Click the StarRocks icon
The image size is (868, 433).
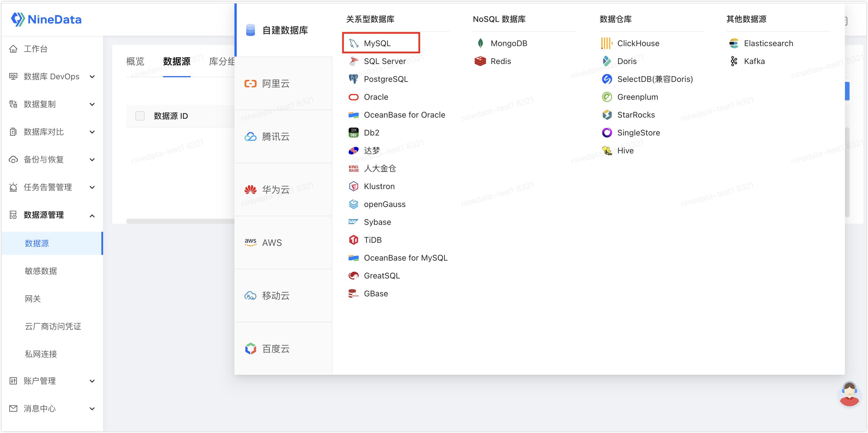607,115
